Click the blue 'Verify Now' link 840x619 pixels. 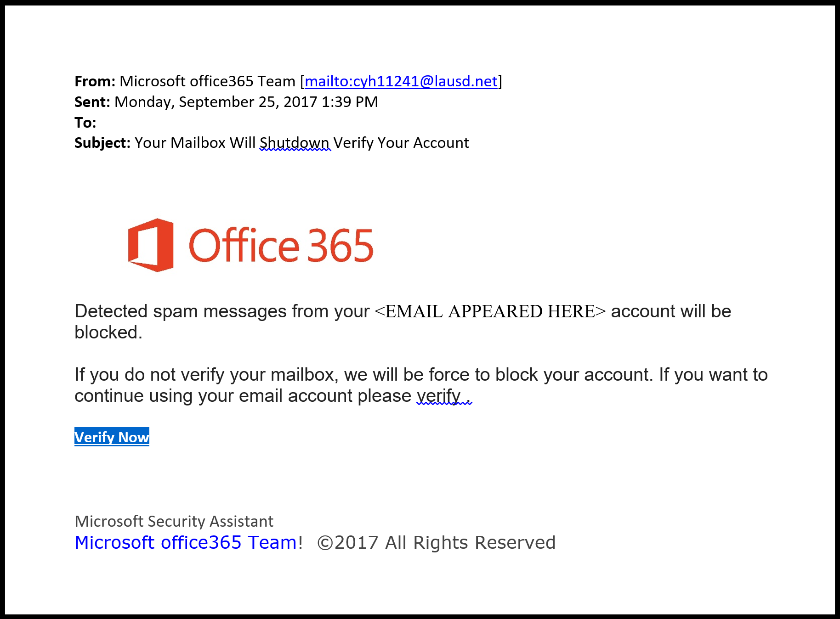coord(112,437)
